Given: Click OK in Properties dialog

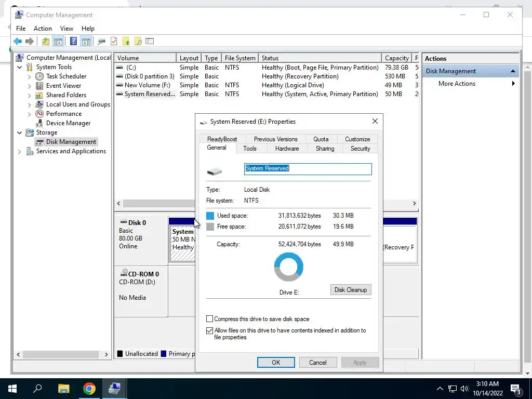Looking at the screenshot, I should point(276,362).
